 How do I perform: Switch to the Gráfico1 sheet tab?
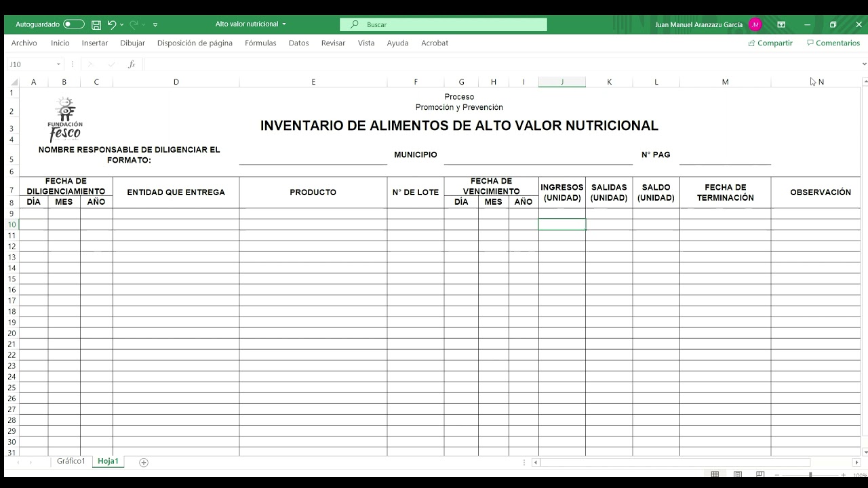[x=71, y=462]
